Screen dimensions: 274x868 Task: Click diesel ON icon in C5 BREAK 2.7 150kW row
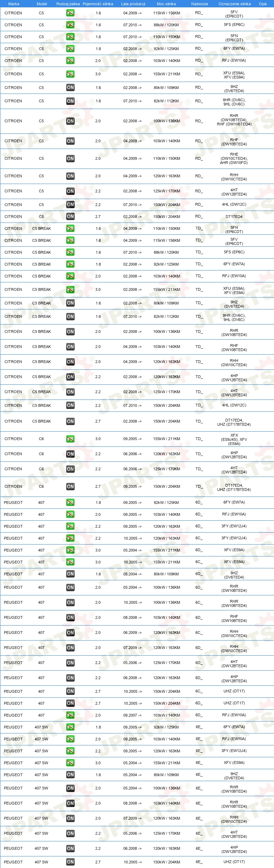coord(70,422)
